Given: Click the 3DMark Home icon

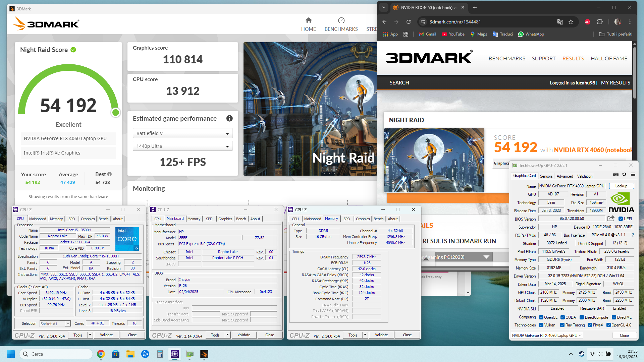Looking at the screenshot, I should tap(309, 20).
